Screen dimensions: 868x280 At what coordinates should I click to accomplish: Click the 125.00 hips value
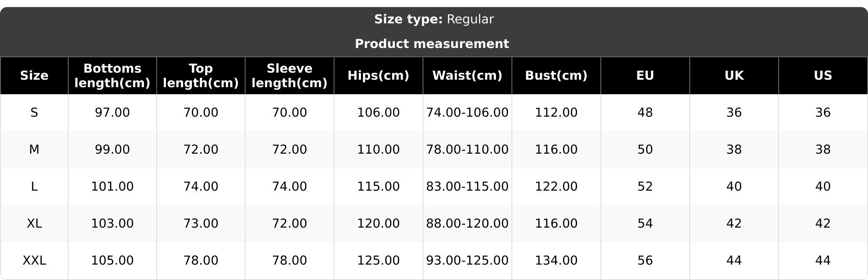(x=379, y=261)
